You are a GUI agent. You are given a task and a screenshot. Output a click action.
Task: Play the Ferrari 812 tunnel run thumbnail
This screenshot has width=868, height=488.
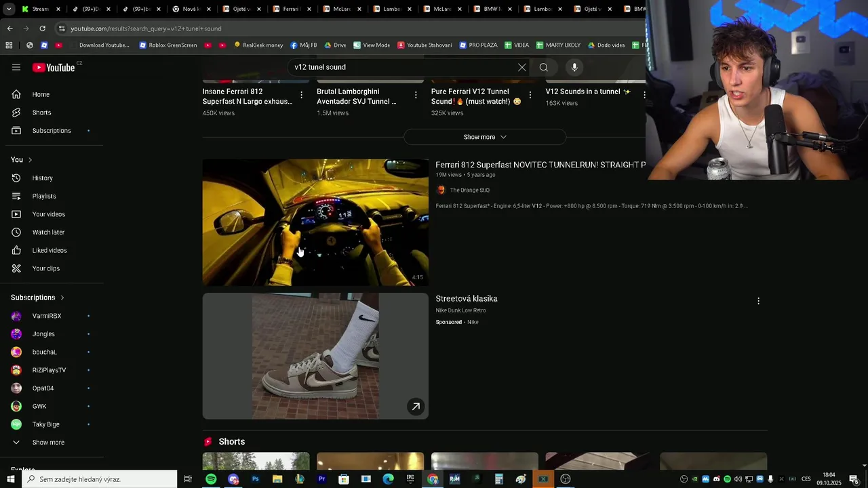pos(315,222)
